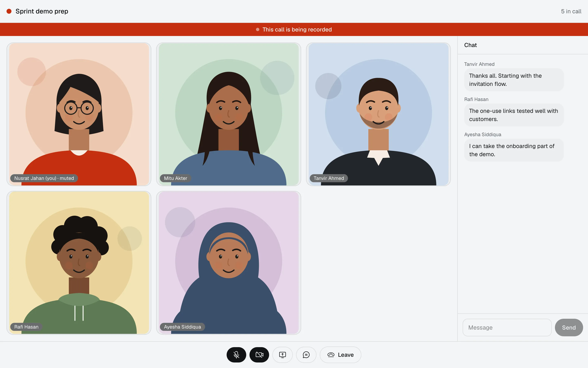Click 'This call is being recorded' banner text
Viewport: 588px width, 368px height.
tap(297, 29)
